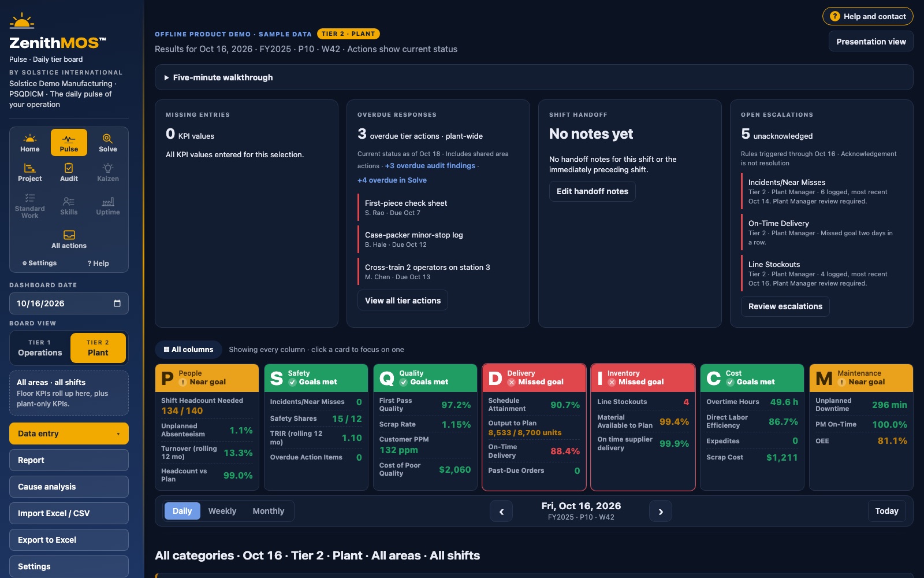Expand the Five-minute walkthrough section

pyautogui.click(x=534, y=77)
